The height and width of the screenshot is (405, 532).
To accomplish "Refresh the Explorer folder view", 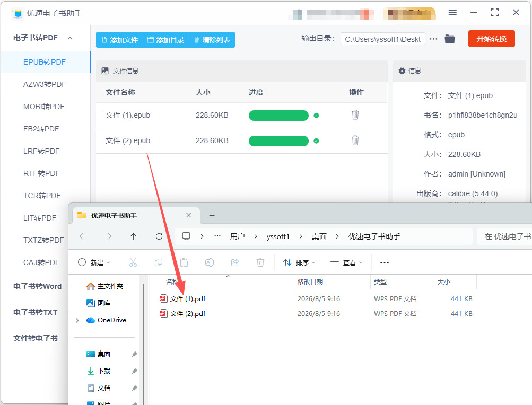I will (x=159, y=236).
